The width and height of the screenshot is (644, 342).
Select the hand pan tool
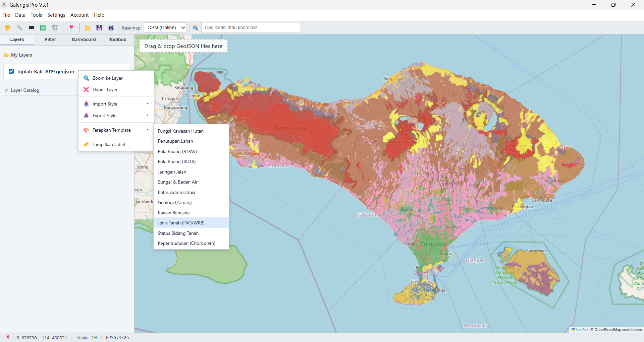click(8, 28)
